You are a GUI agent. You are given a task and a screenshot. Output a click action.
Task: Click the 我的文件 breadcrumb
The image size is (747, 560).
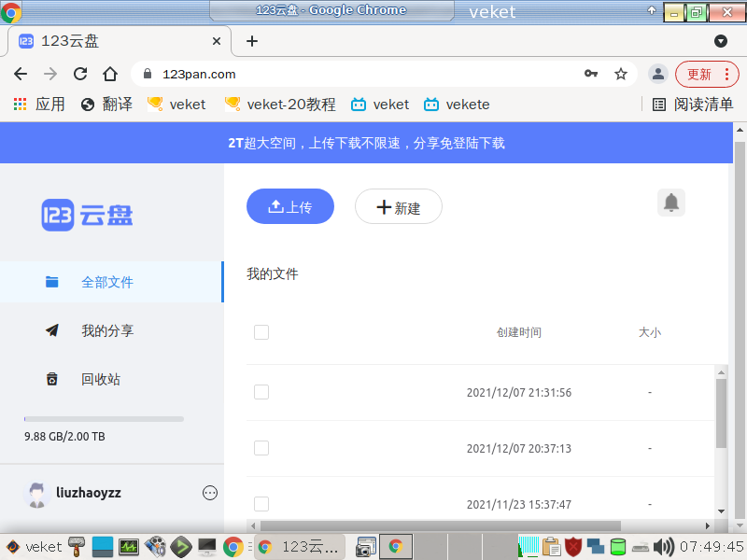point(273,273)
